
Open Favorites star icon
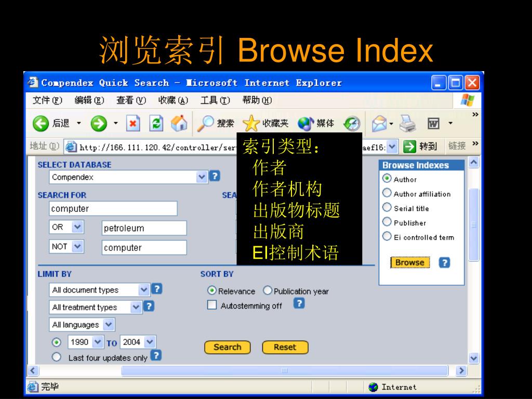[x=251, y=123]
